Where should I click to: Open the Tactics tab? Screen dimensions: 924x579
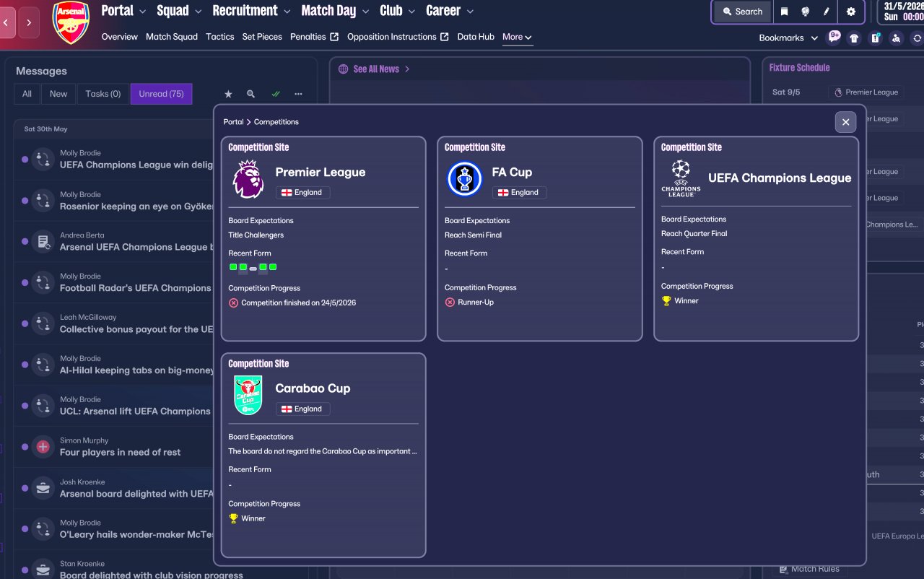click(220, 37)
